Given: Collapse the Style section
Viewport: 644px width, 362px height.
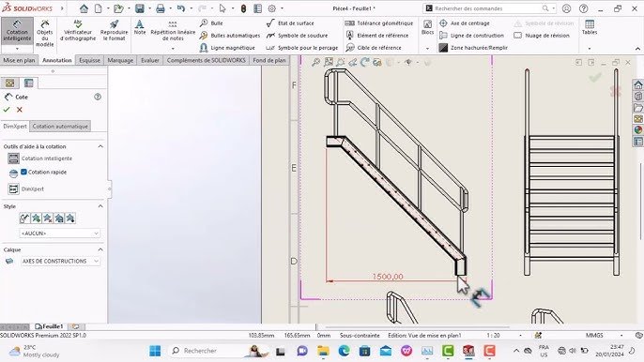Looking at the screenshot, I should point(100,206).
